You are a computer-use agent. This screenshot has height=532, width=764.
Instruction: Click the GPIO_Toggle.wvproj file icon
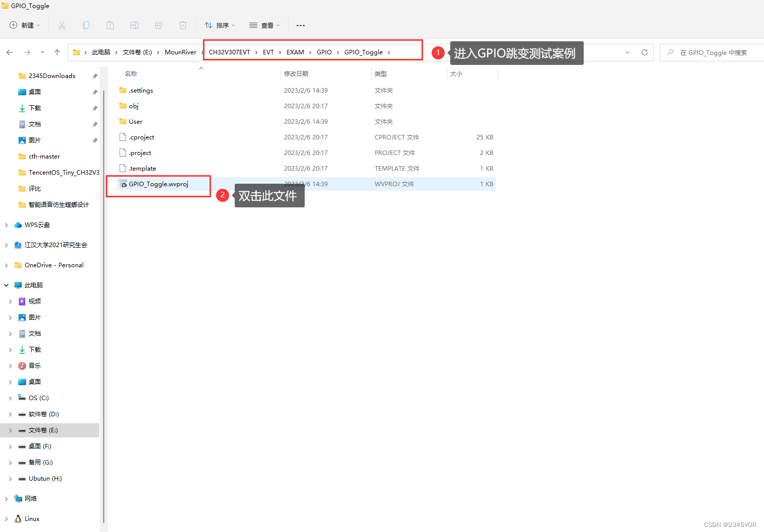click(123, 184)
